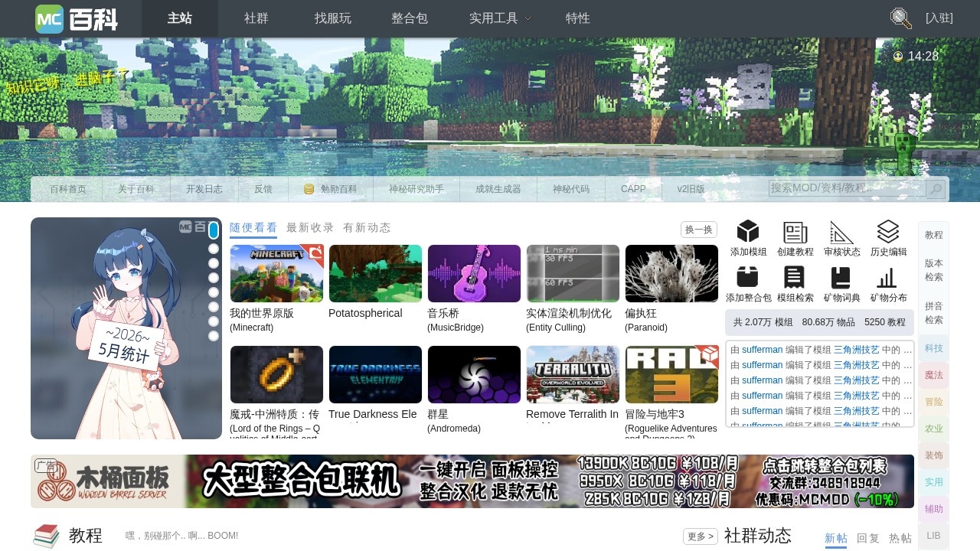Open 整合包 in top navigation
Image resolution: width=980 pixels, height=551 pixels.
coord(410,18)
